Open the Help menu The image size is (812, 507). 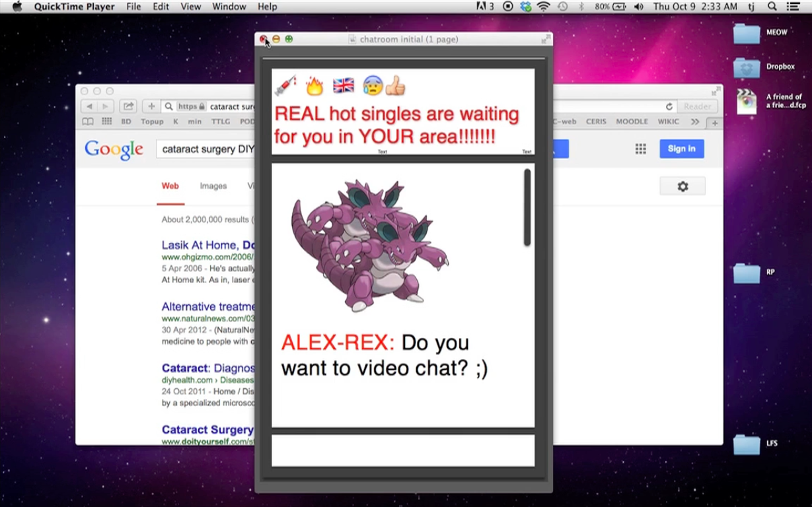click(x=268, y=7)
